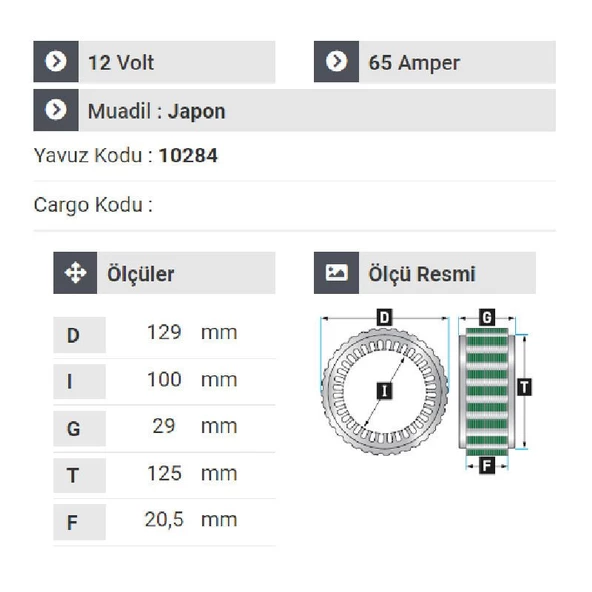Select the Yavuz Kodu 10284 value
Image resolution: width=592 pixels, height=592 pixels.
coord(188,156)
